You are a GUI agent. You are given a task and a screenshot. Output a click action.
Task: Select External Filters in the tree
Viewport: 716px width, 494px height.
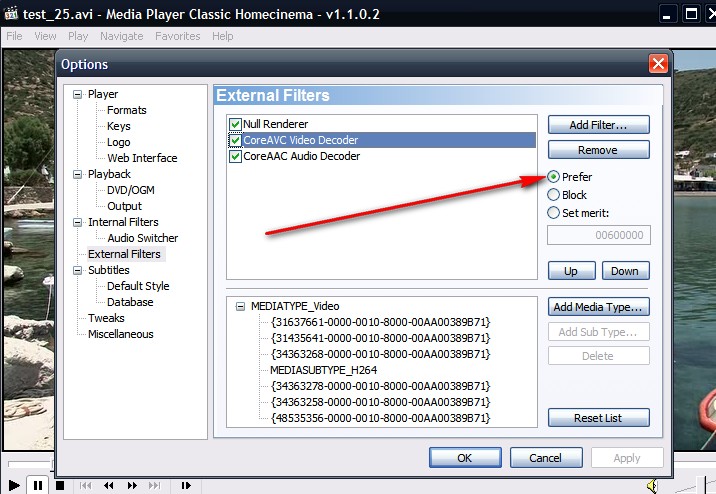[124, 254]
